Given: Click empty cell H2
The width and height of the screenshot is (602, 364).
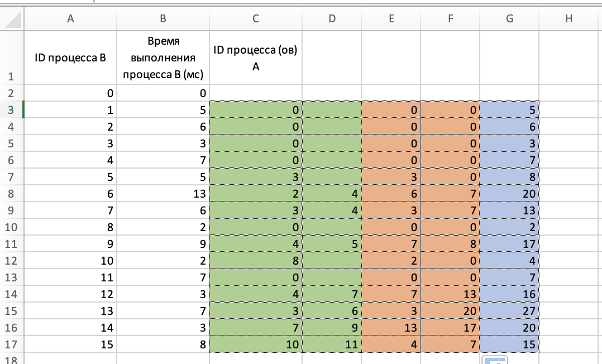Looking at the screenshot, I should tap(568, 93).
